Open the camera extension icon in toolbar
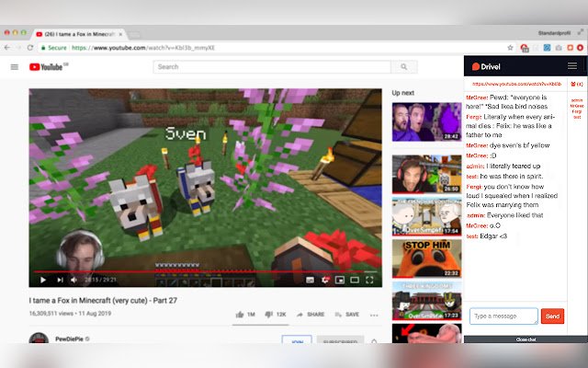Image resolution: width=588 pixels, height=368 pixels. 559,48
